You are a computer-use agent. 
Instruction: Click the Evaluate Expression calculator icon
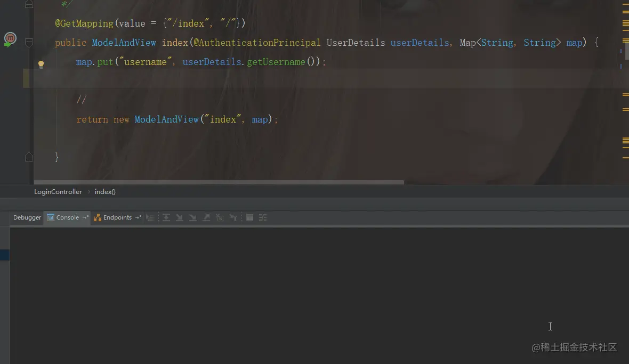click(249, 217)
